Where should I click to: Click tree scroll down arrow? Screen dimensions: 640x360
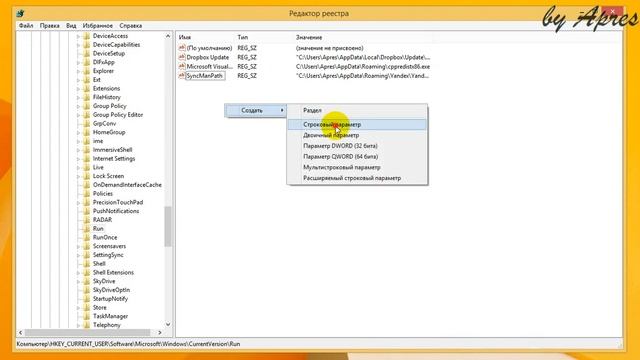point(168,324)
